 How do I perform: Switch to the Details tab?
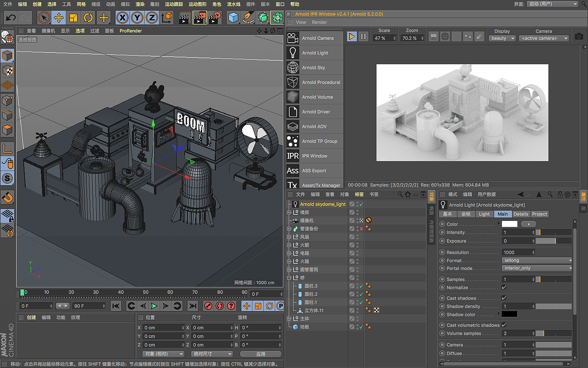tap(520, 214)
